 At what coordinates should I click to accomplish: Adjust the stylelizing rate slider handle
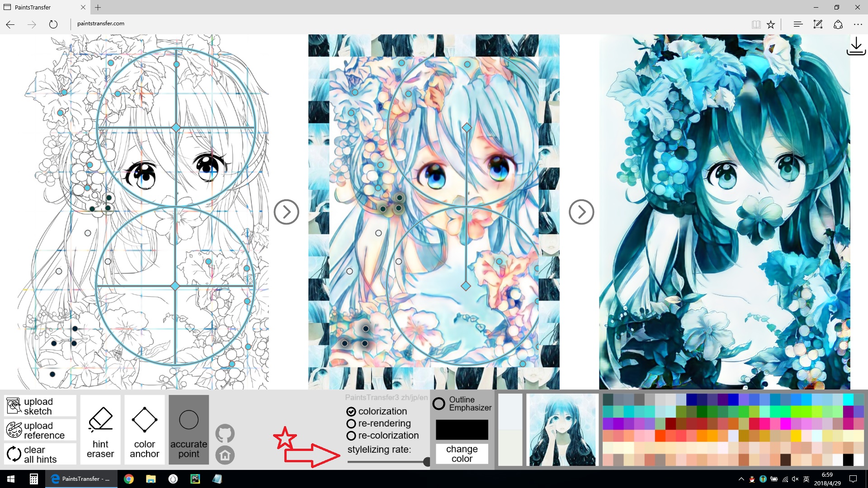[x=426, y=462]
